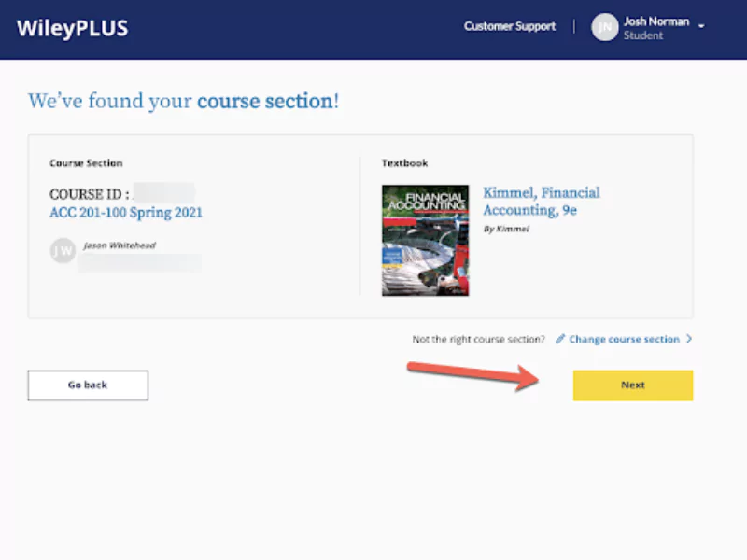
Task: Follow the Kimmel, Financial Accounting, 9e link
Action: (542, 202)
